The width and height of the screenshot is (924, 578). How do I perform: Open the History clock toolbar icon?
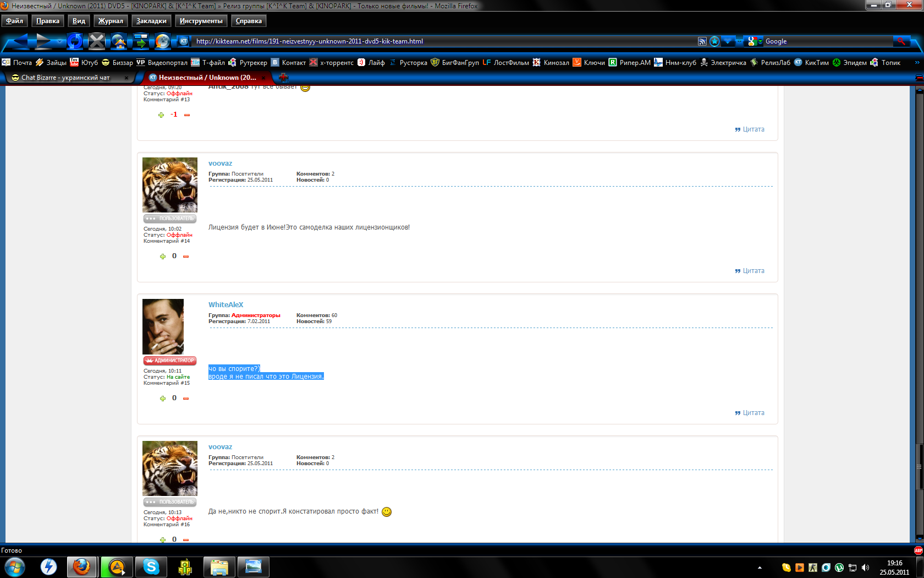(x=162, y=41)
